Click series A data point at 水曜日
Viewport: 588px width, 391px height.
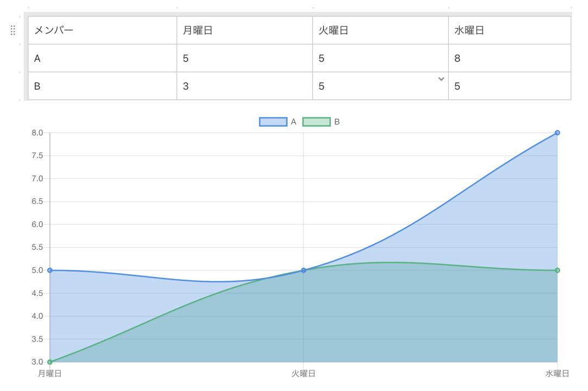[557, 133]
